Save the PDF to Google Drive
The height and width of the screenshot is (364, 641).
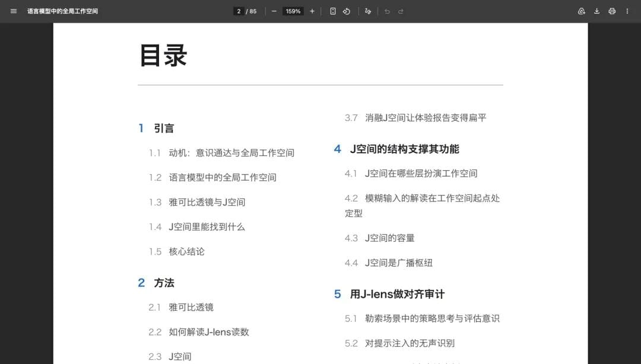click(x=581, y=11)
